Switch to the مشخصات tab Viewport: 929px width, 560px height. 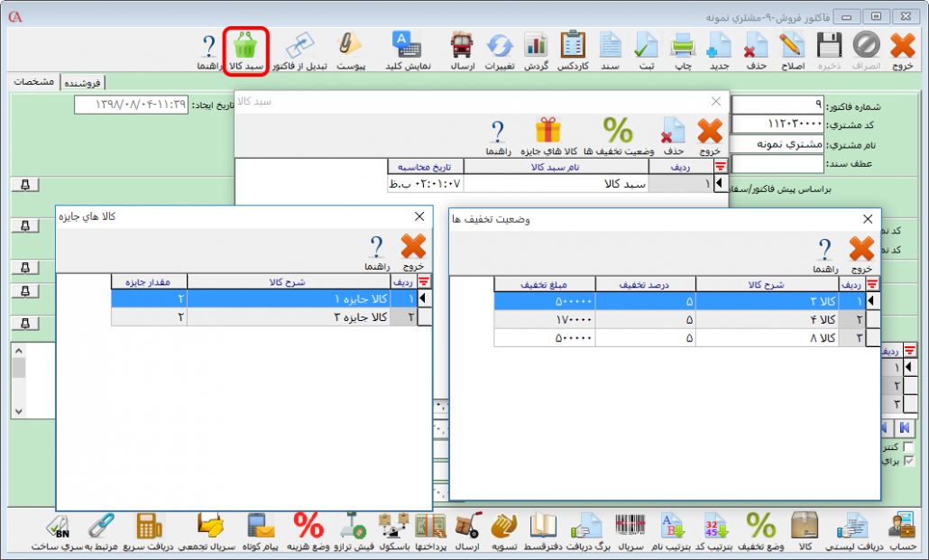click(x=32, y=82)
